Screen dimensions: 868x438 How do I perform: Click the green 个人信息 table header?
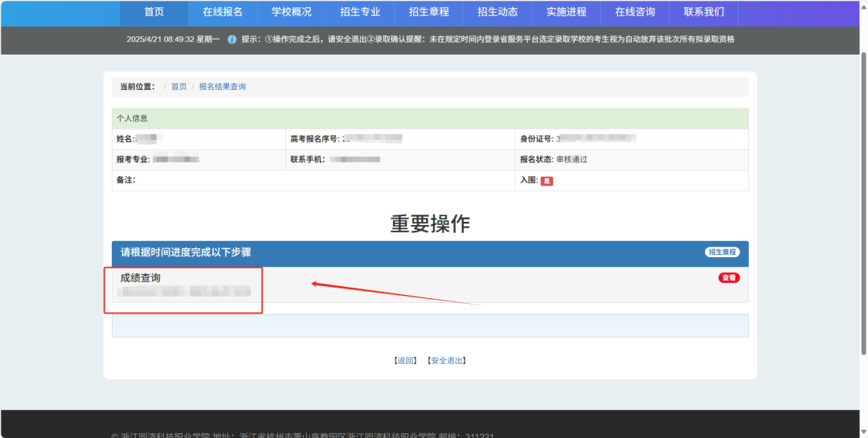click(430, 118)
